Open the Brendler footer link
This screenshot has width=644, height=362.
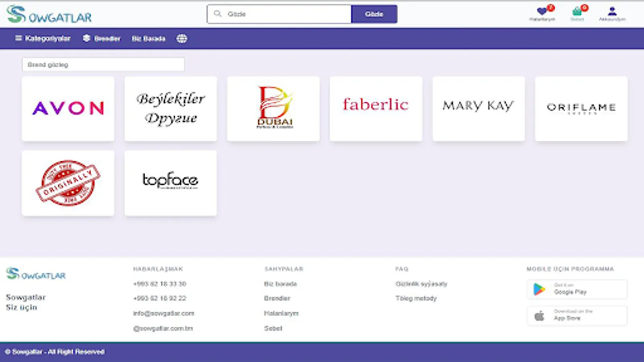coord(277,298)
